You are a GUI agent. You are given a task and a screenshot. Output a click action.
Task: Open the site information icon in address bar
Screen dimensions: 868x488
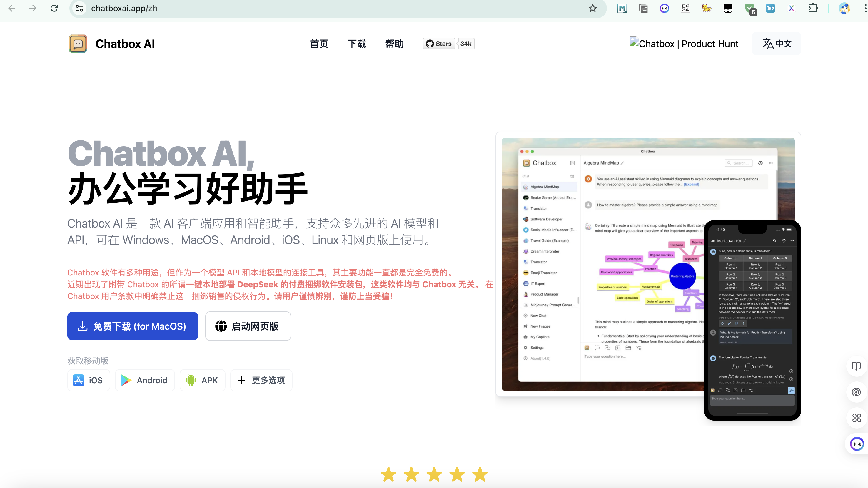pos(79,9)
